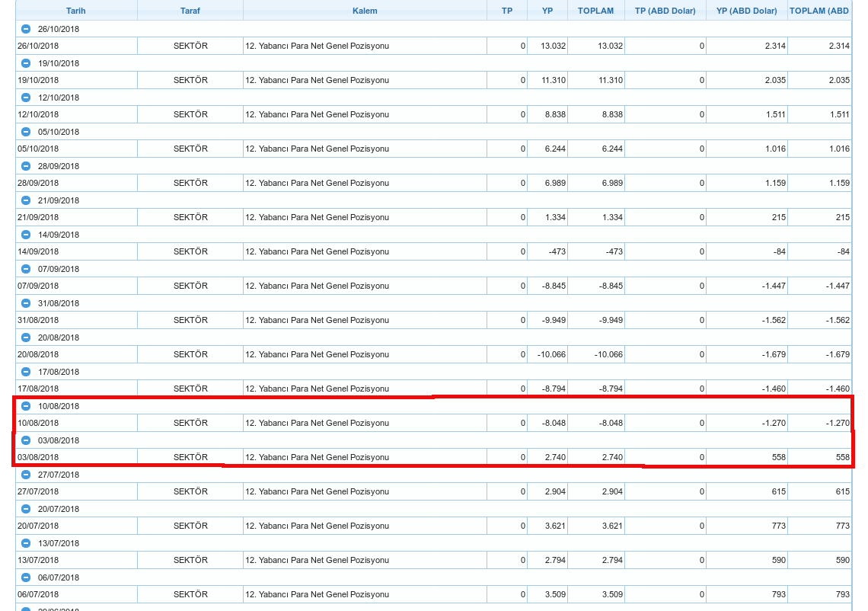Sort by Tarih column header
Viewport: 868px width, 611px height.
coord(76,11)
